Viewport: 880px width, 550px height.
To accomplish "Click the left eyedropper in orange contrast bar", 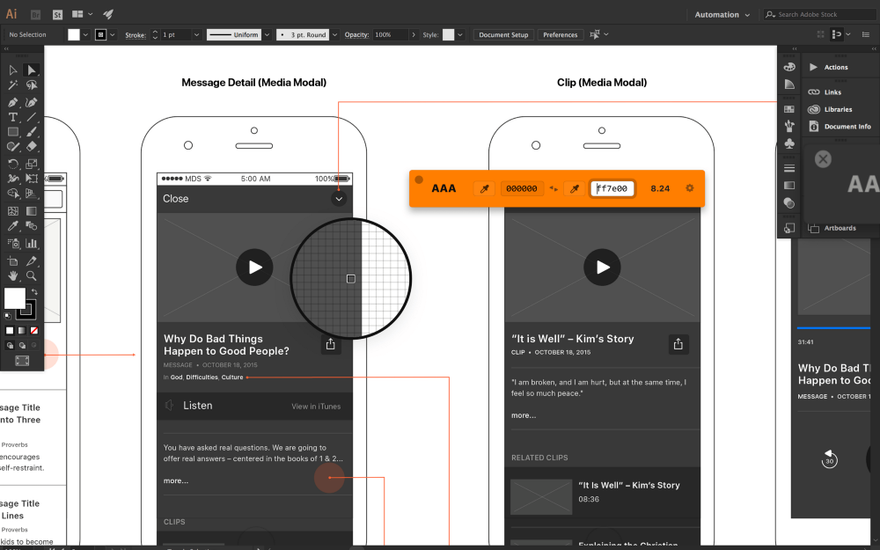I will [484, 189].
